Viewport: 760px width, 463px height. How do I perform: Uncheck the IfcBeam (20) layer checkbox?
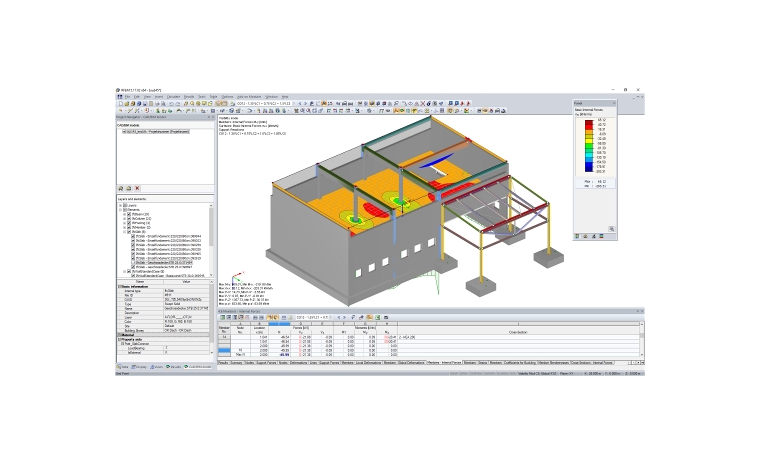pyautogui.click(x=129, y=214)
